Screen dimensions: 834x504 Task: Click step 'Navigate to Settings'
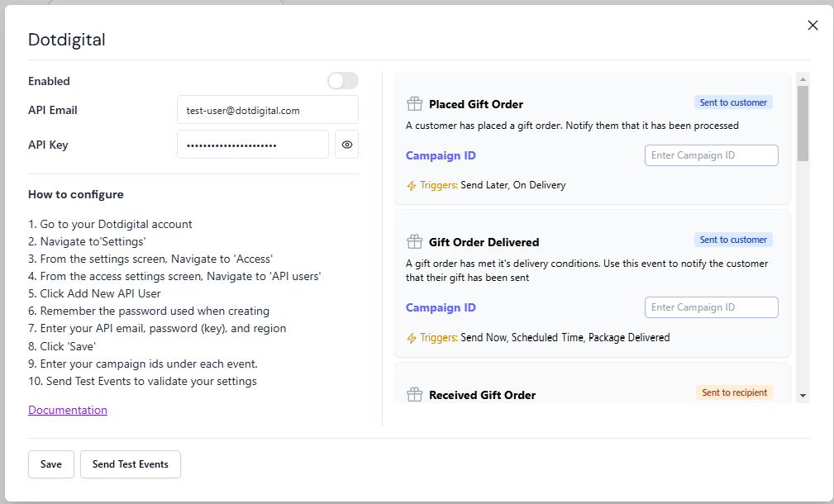(x=87, y=241)
